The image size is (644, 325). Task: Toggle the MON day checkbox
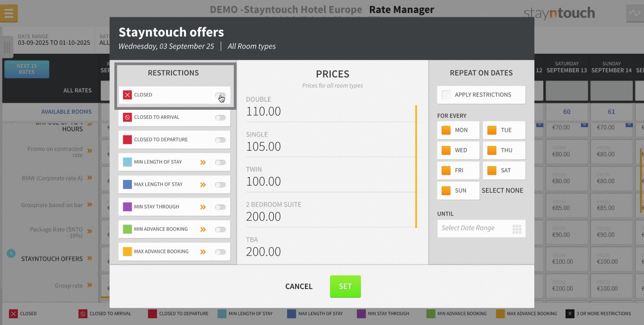pyautogui.click(x=446, y=130)
